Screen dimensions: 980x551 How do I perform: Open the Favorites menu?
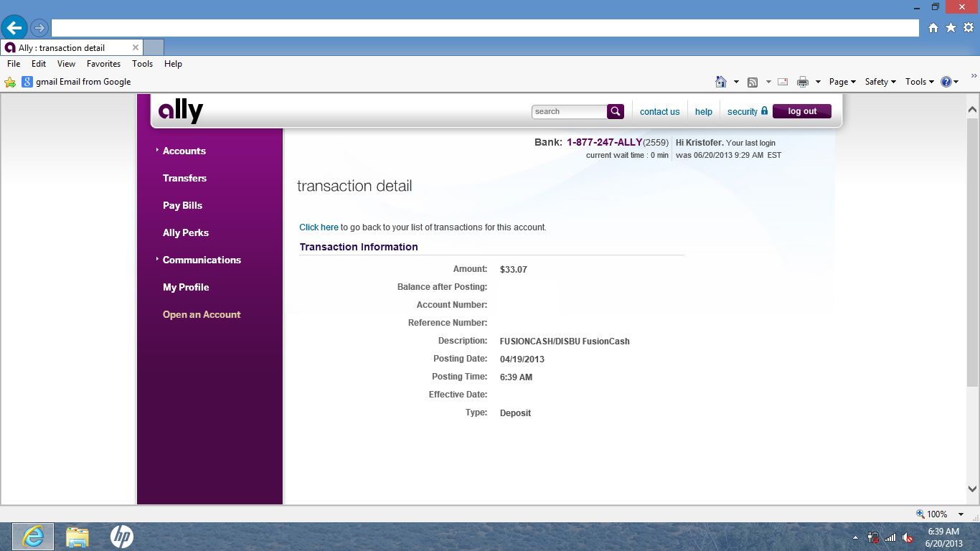(103, 64)
